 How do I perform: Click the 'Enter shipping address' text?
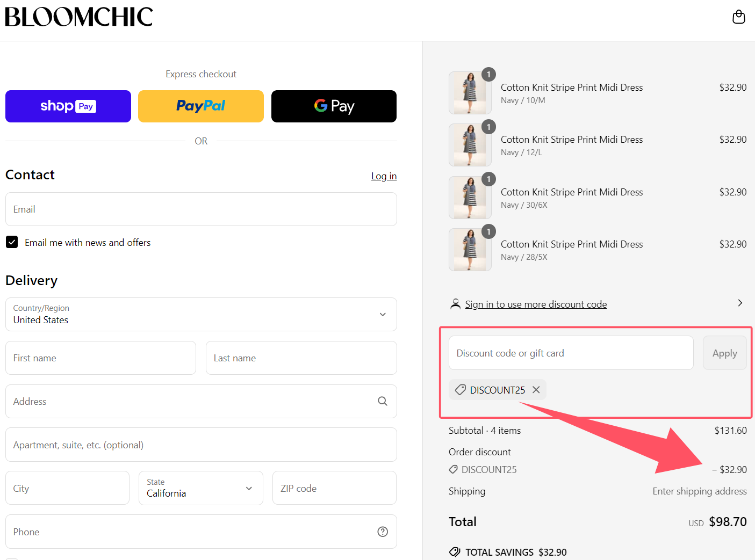(x=700, y=491)
